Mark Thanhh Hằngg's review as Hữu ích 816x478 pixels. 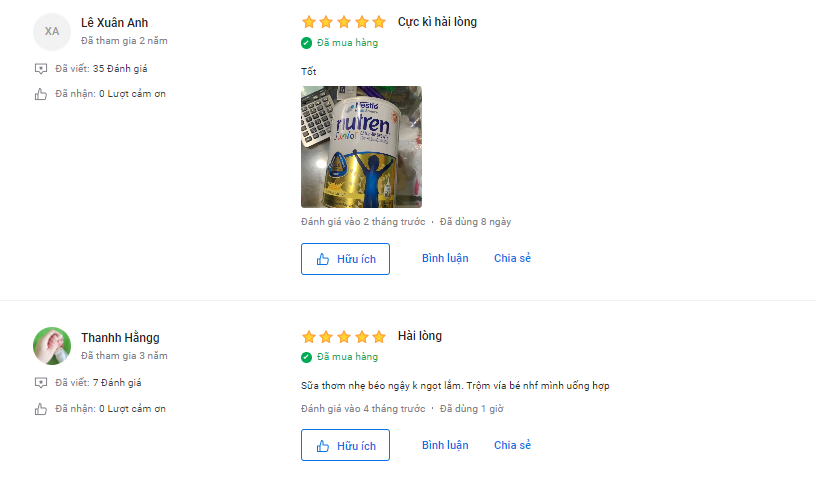pyautogui.click(x=345, y=445)
